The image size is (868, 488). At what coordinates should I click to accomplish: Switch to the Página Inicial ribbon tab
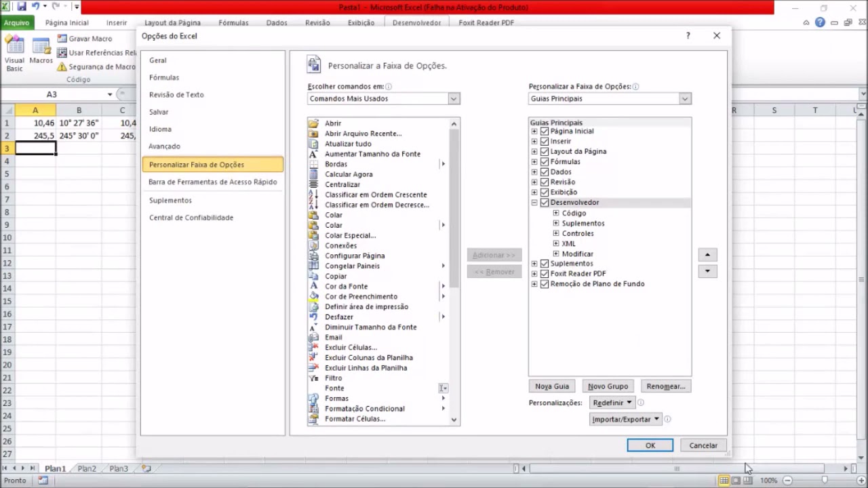click(67, 22)
